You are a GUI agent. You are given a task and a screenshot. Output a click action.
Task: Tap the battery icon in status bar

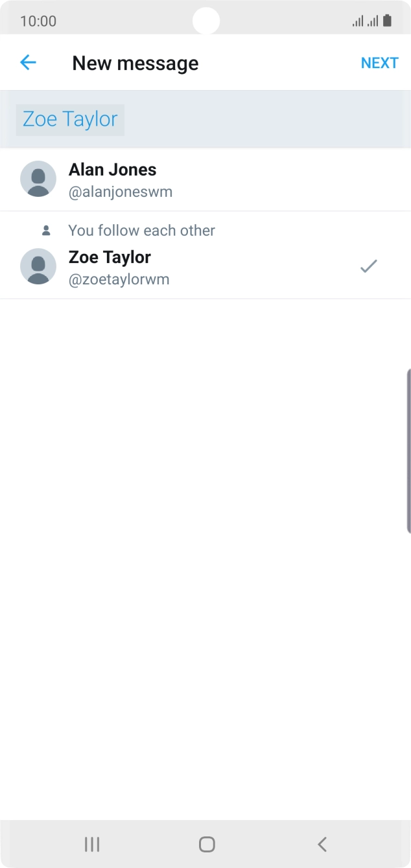click(388, 21)
